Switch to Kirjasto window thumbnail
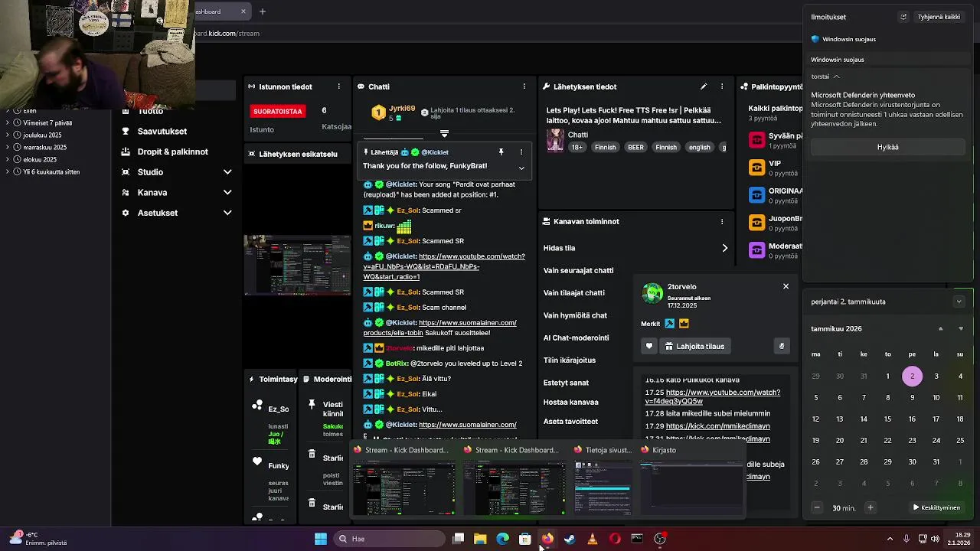Viewport: 980px width, 551px height. (691, 480)
